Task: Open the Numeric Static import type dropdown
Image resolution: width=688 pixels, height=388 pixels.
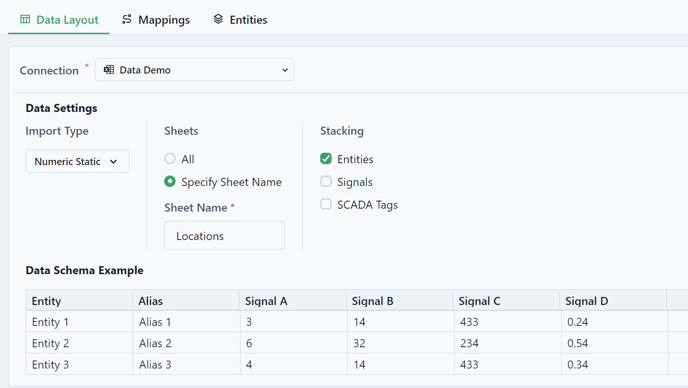Action: [77, 162]
